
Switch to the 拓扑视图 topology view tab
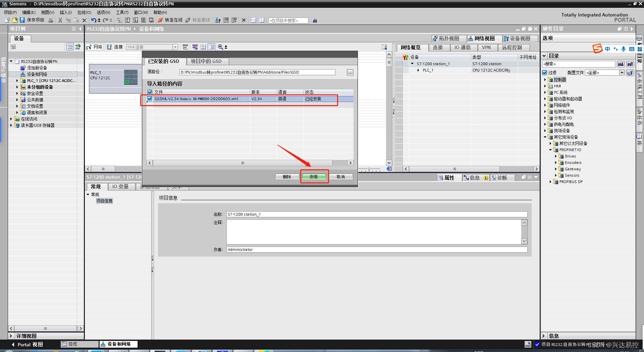(x=449, y=38)
